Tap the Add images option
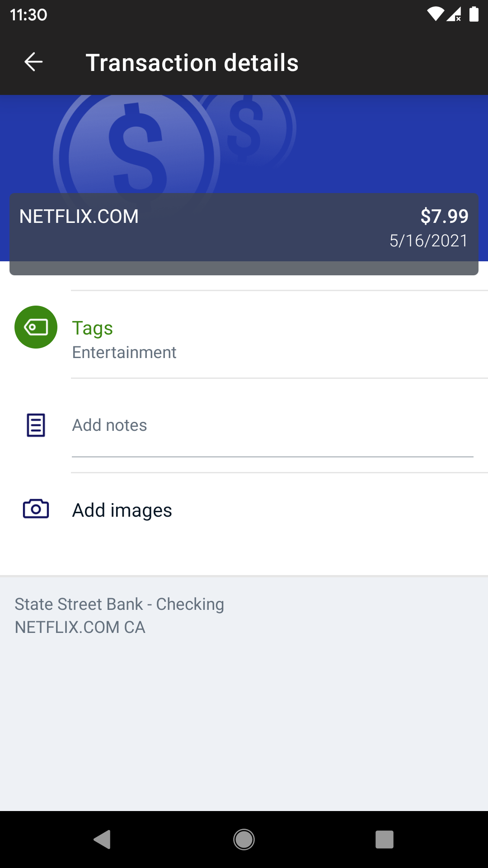The image size is (488, 868). click(x=122, y=510)
